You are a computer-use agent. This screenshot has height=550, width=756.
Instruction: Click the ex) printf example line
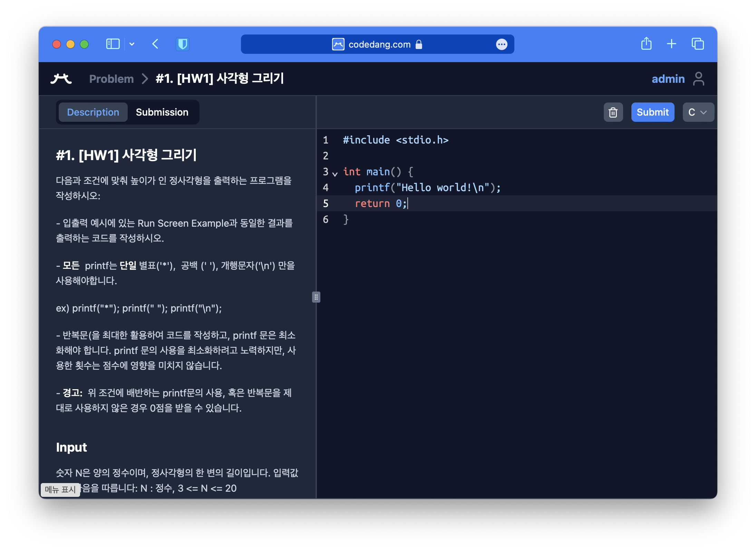tap(139, 308)
